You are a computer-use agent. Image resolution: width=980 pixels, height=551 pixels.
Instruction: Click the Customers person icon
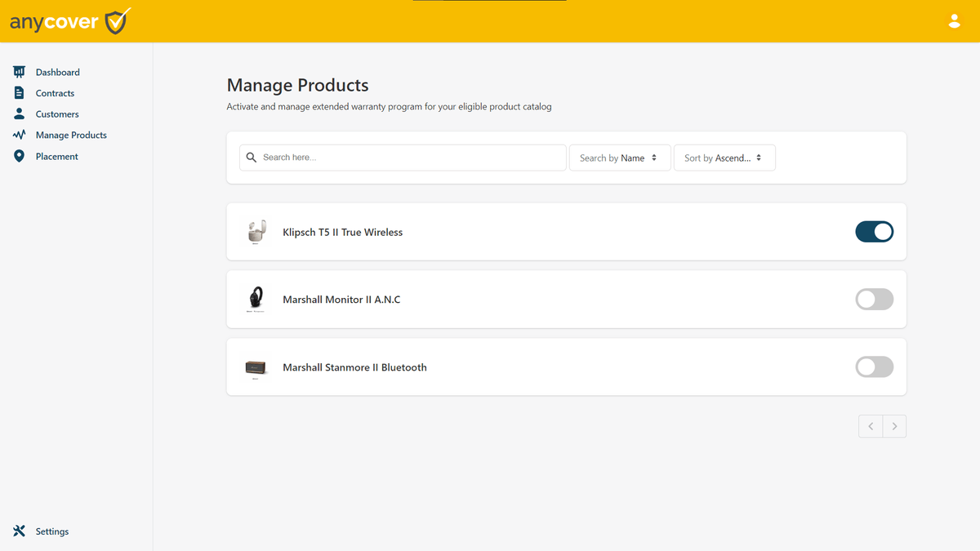click(20, 114)
